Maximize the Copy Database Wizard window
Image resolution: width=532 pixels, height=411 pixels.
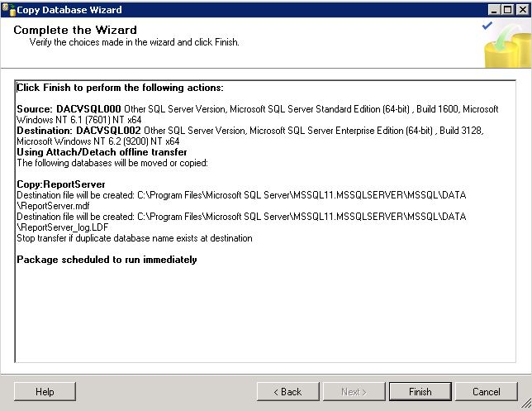click(508, 10)
